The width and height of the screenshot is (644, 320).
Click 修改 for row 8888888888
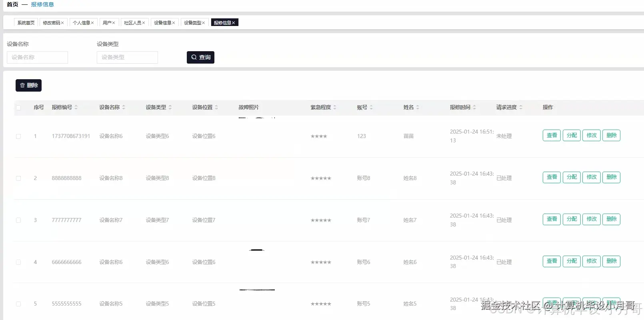pyautogui.click(x=592, y=177)
